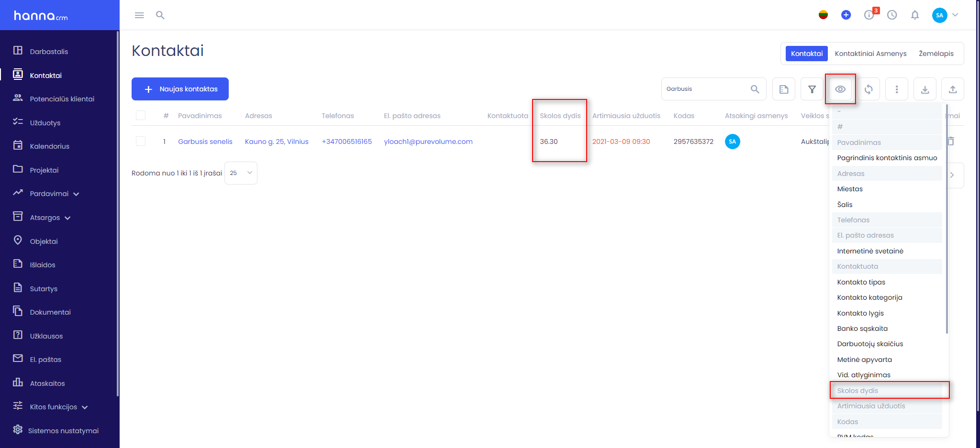
Task: Toggle the Kontakto kategorija column option
Action: coord(887,297)
